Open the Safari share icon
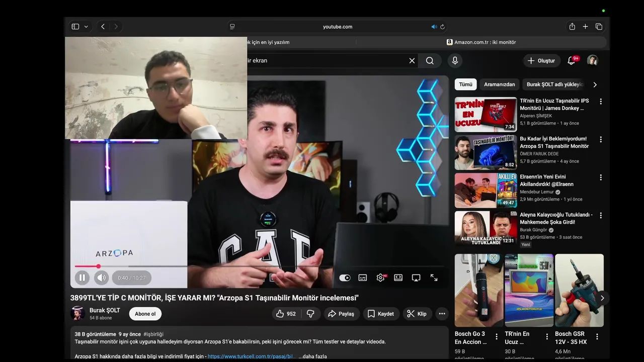 tap(572, 27)
